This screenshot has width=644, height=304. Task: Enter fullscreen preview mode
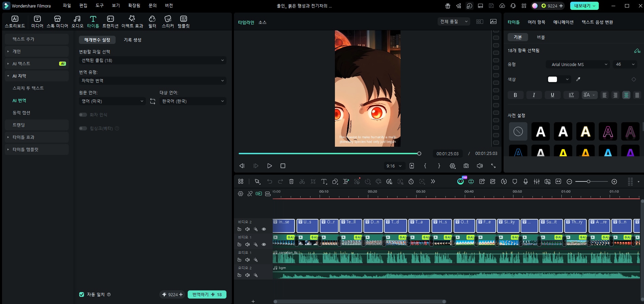[x=493, y=166]
